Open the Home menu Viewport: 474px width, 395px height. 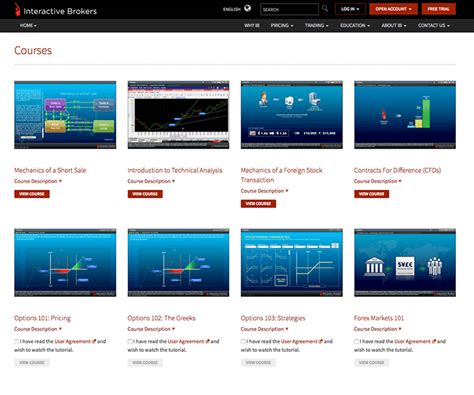click(x=28, y=25)
